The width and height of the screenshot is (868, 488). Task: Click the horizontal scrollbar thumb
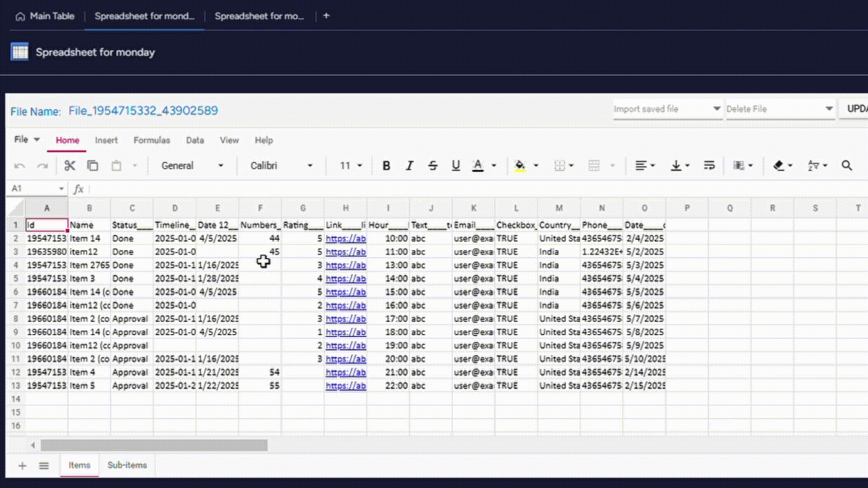click(x=154, y=446)
